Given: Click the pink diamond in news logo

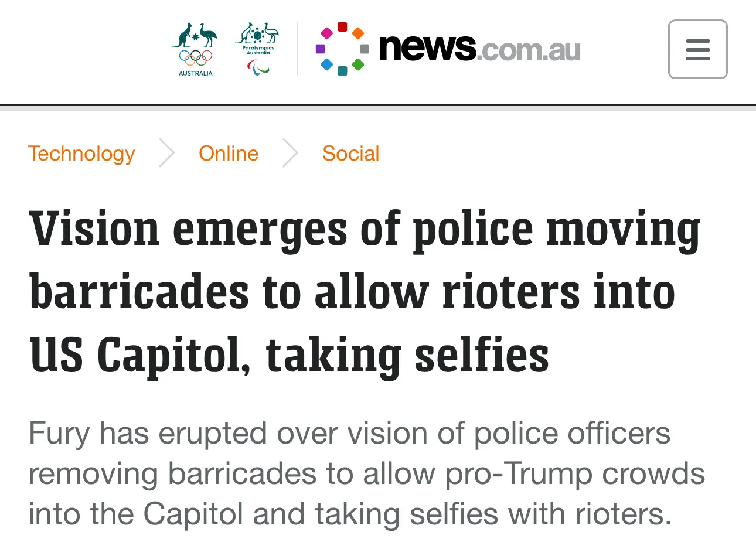Looking at the screenshot, I should [328, 33].
